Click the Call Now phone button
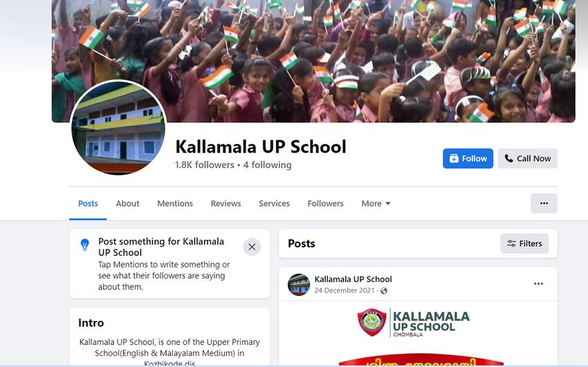 coord(527,158)
